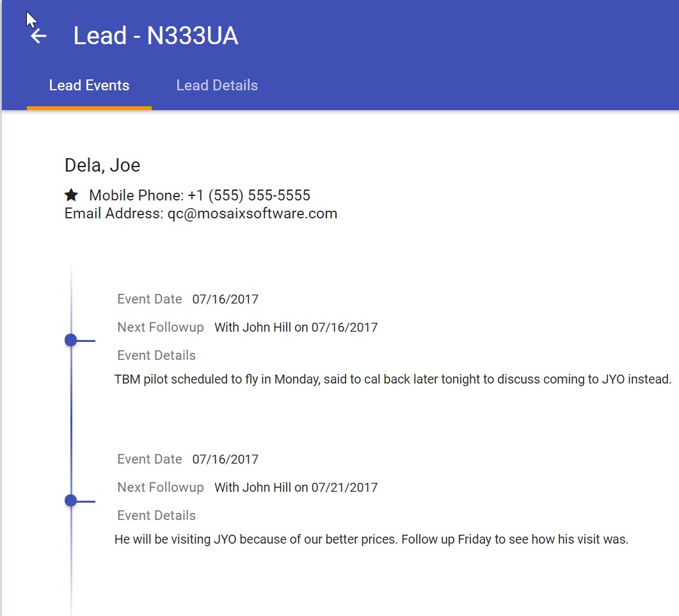This screenshot has height=616, width=679.
Task: Switch to the Lead Events tab
Action: point(89,86)
